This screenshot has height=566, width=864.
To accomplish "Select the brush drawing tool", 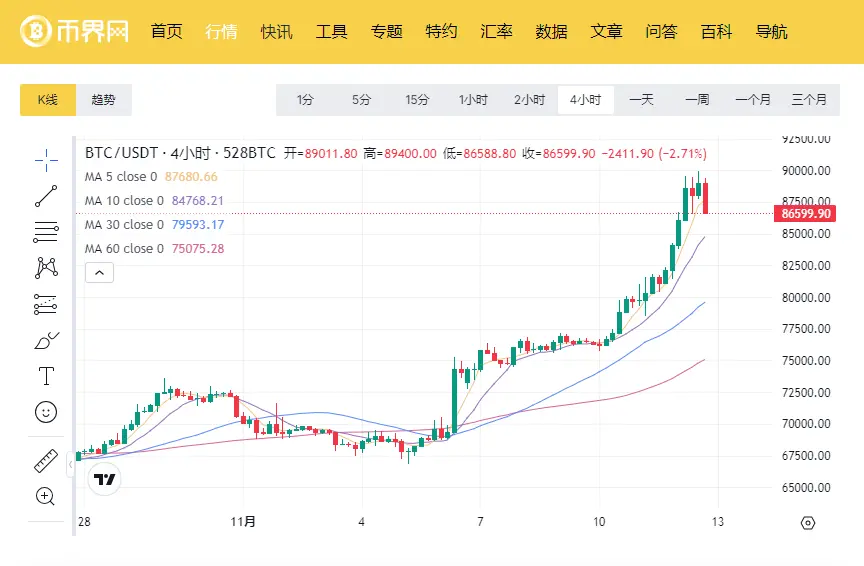I will pos(46,341).
